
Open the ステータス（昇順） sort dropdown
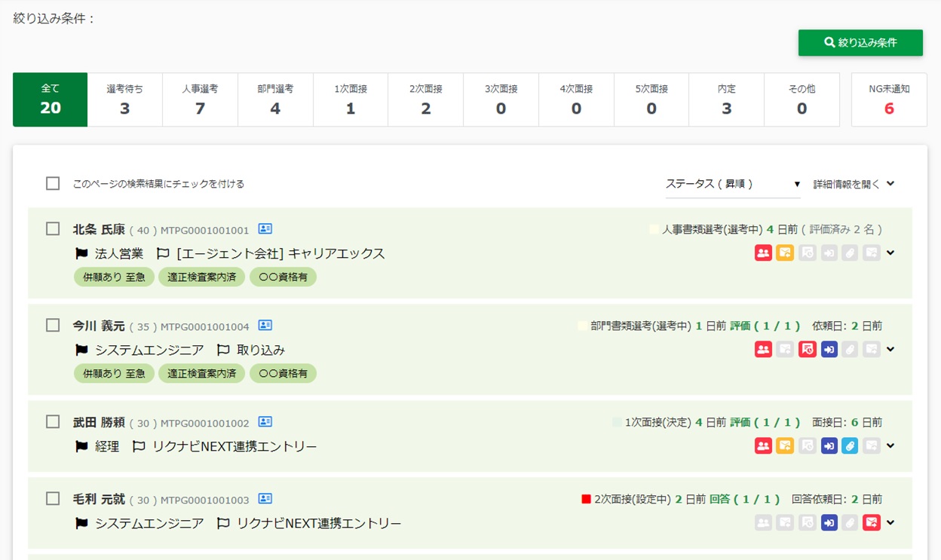pyautogui.click(x=732, y=184)
